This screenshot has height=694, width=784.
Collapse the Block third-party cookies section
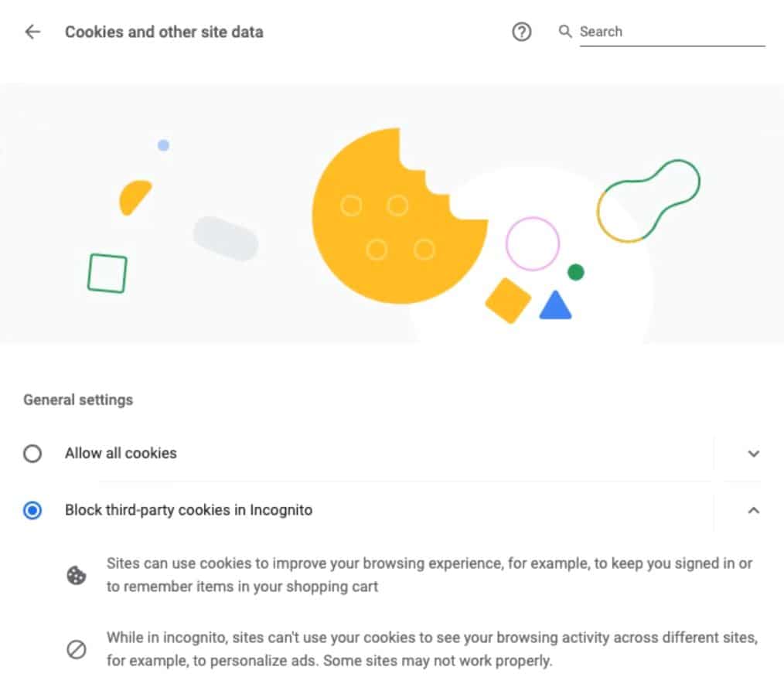tap(753, 510)
